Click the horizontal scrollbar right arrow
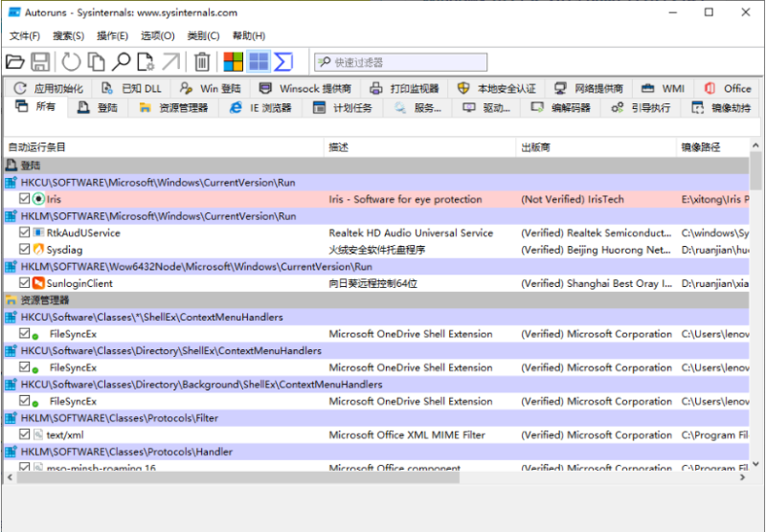766x532 pixels. click(x=743, y=477)
